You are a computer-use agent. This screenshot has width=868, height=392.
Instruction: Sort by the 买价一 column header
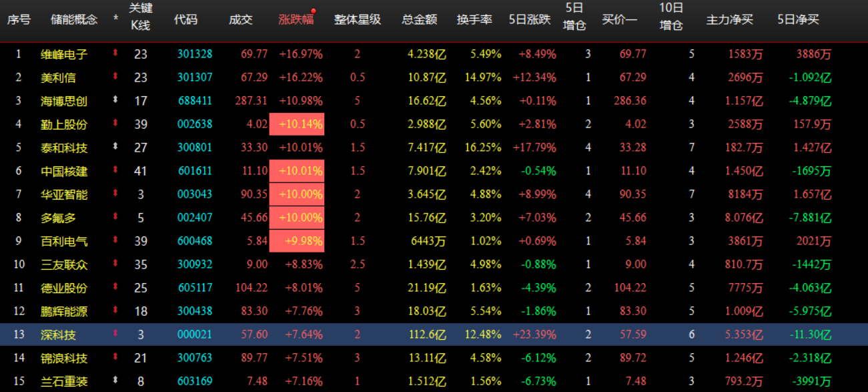click(619, 19)
